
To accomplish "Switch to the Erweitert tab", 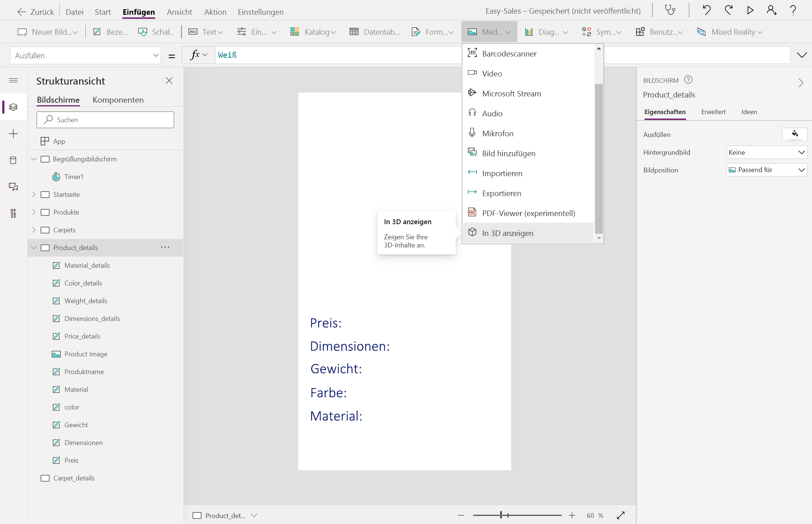I will [713, 112].
